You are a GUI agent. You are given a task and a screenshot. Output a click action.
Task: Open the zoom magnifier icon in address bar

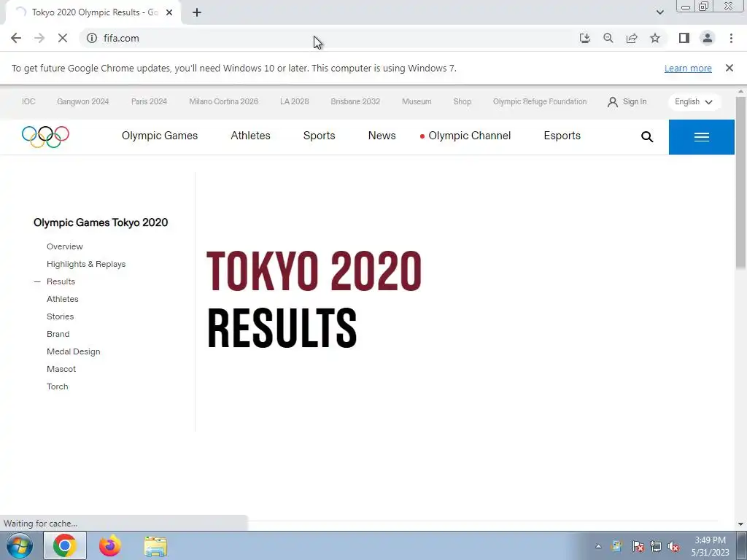(x=608, y=38)
